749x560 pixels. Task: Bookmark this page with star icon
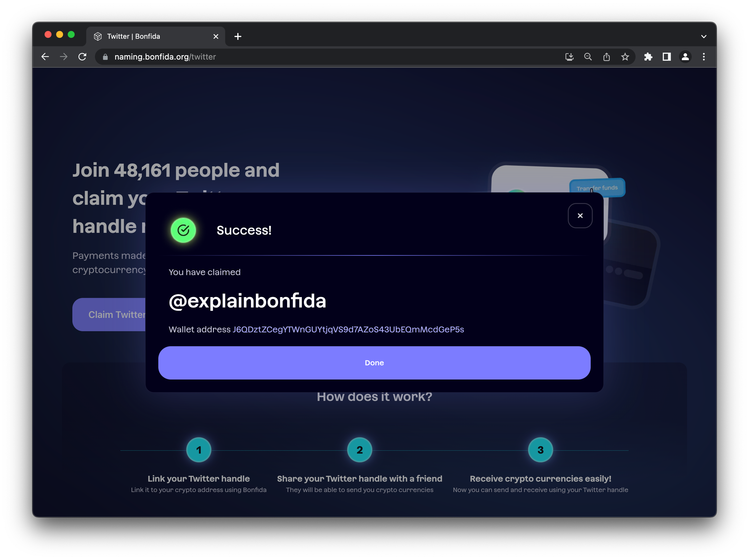[x=625, y=57]
